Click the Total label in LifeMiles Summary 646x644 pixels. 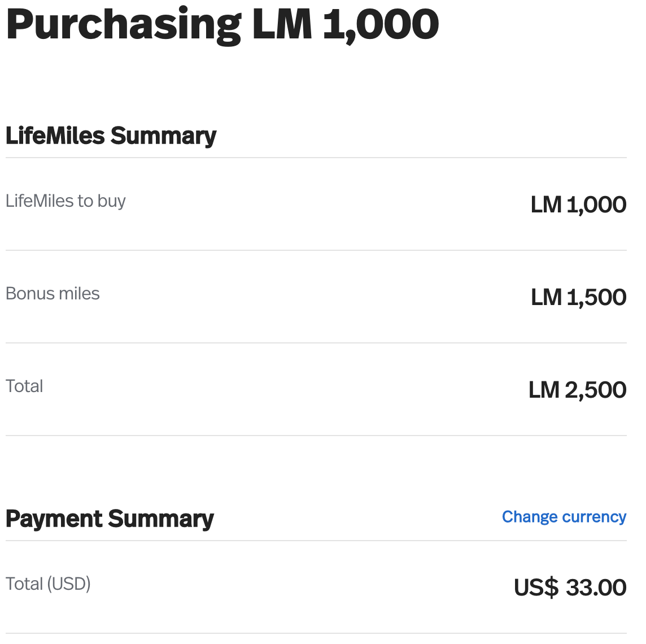click(x=24, y=386)
